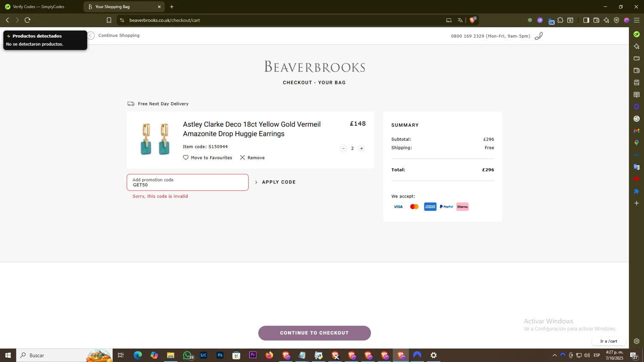Viewport: 644px width, 362px height.
Task: Click the 'Item code: S150944' text
Action: (x=205, y=147)
